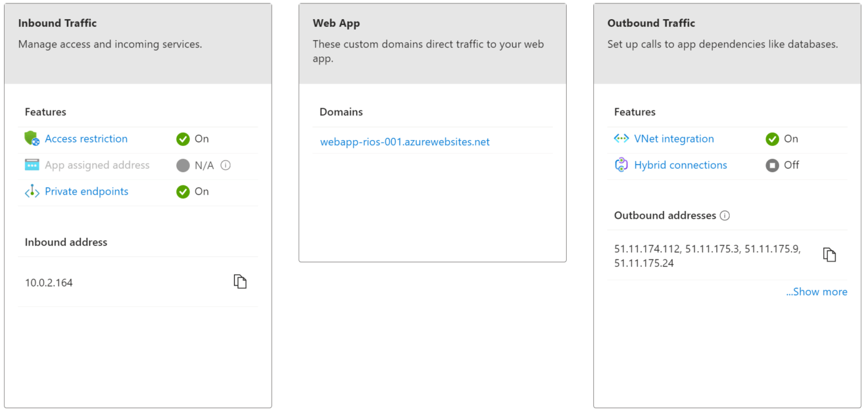The image size is (868, 414).
Task: Click the Private endpoints icon
Action: pyautogui.click(x=32, y=191)
